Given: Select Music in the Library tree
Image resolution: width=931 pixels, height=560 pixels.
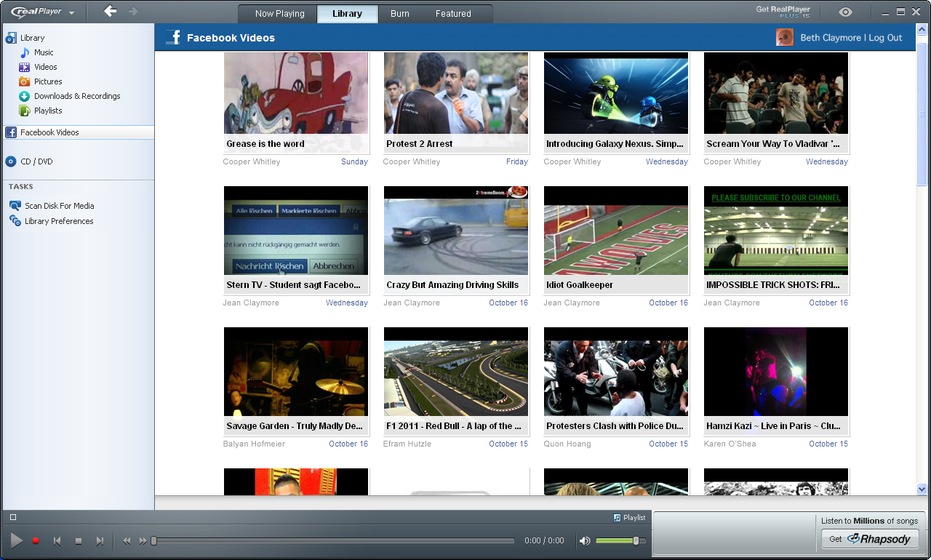Looking at the screenshot, I should click(x=44, y=52).
